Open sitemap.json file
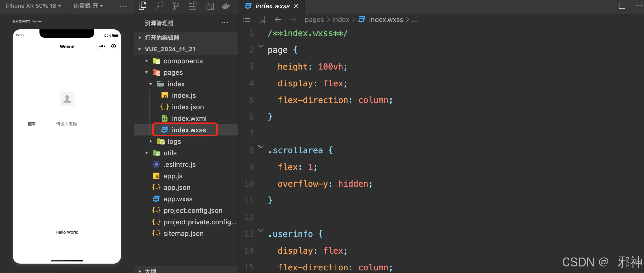This screenshot has width=644, height=273. point(186,233)
